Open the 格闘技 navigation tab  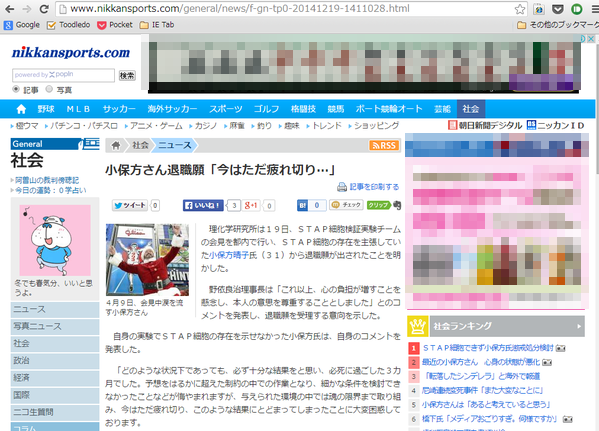point(303,109)
